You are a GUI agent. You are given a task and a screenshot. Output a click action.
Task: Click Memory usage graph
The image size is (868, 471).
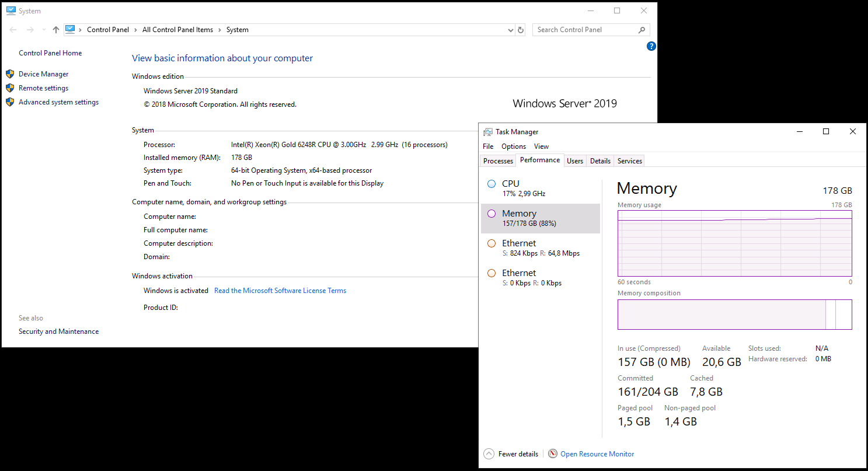click(735, 243)
